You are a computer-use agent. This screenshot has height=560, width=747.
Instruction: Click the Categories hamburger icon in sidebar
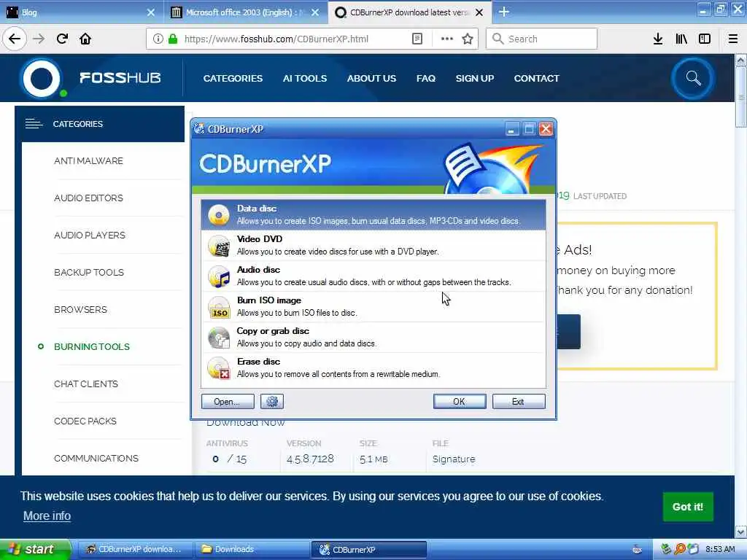[34, 124]
